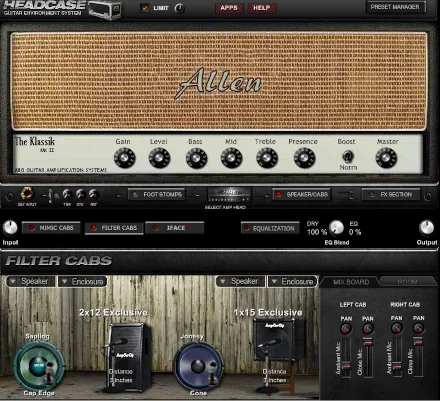
Task: Click the 1x15 cab Distance inches label
Action: click(x=275, y=376)
